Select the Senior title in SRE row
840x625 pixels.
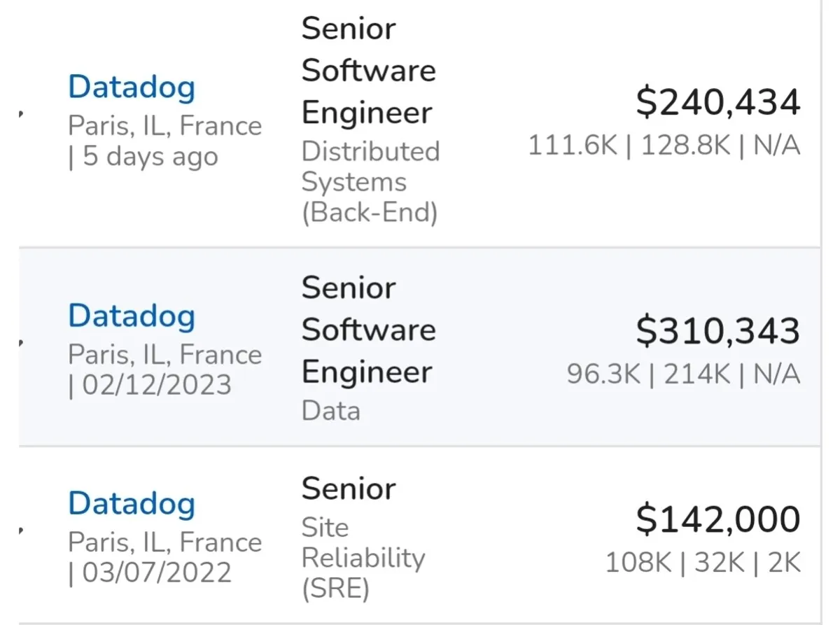pyautogui.click(x=348, y=489)
